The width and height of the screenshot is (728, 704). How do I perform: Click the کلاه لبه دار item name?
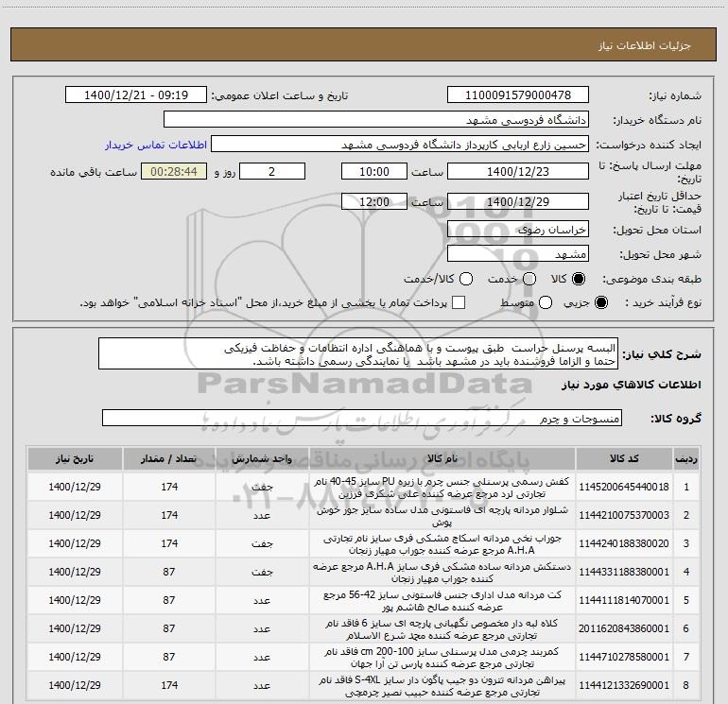(x=442, y=628)
